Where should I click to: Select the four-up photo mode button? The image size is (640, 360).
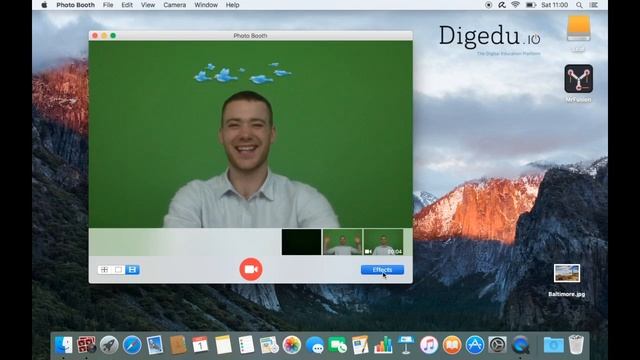(104, 270)
